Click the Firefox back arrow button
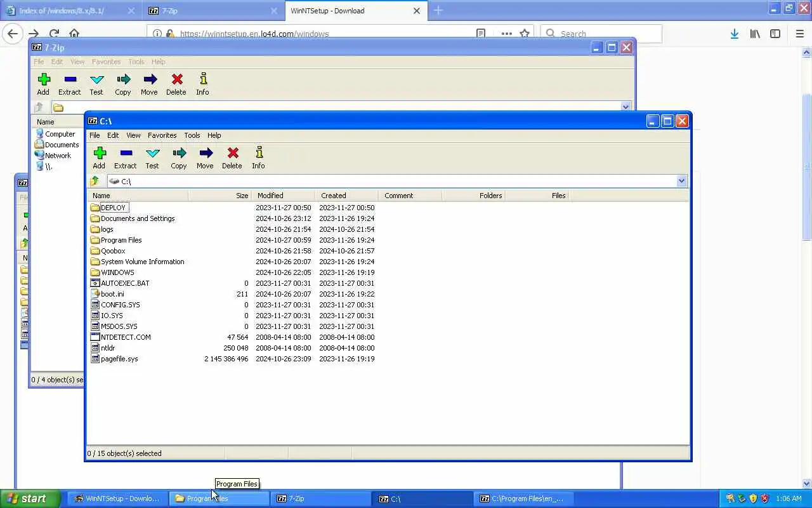812x508 pixels. click(x=13, y=34)
